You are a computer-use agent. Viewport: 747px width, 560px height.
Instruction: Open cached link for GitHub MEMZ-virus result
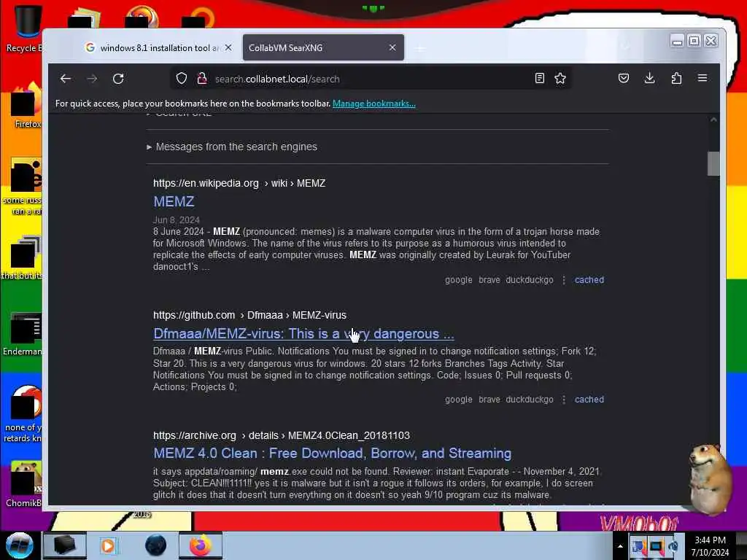(x=589, y=400)
